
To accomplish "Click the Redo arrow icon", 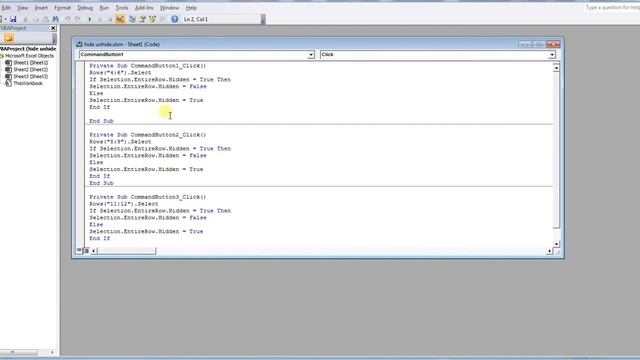I will point(78,19).
